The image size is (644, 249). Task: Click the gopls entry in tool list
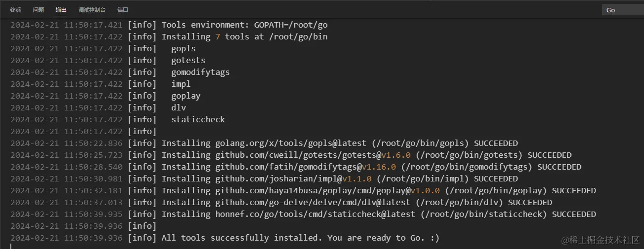[x=183, y=48]
